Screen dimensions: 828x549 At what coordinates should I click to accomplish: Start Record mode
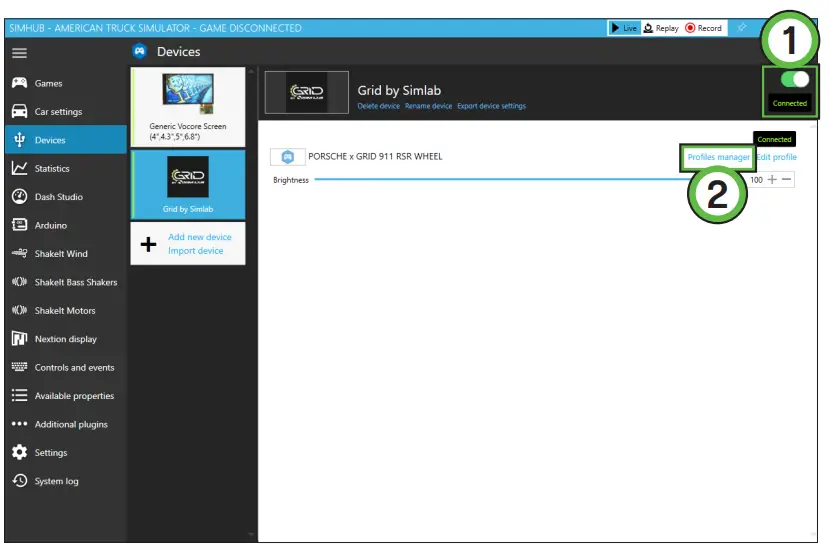pyautogui.click(x=703, y=28)
